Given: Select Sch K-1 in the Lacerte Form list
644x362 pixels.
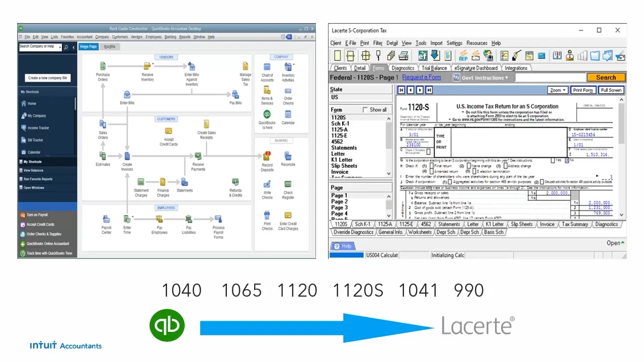Looking at the screenshot, I should (x=340, y=124).
